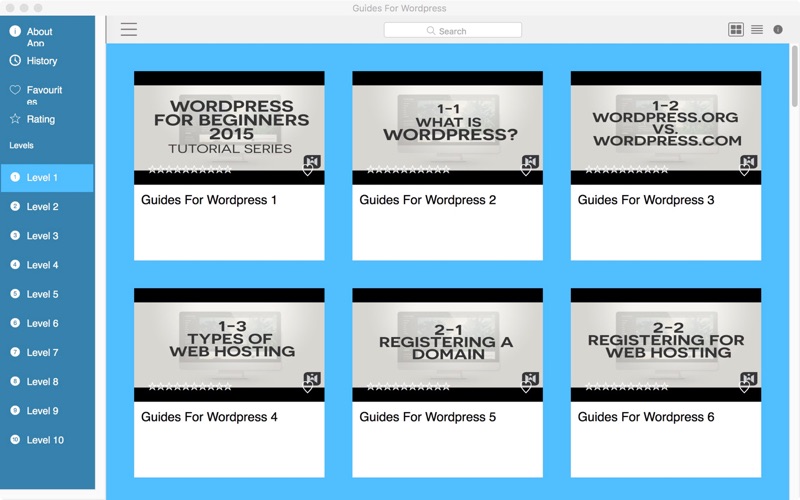Image resolution: width=800 pixels, height=500 pixels.
Task: Click title text Guides For Wordpress 5
Action: point(428,417)
